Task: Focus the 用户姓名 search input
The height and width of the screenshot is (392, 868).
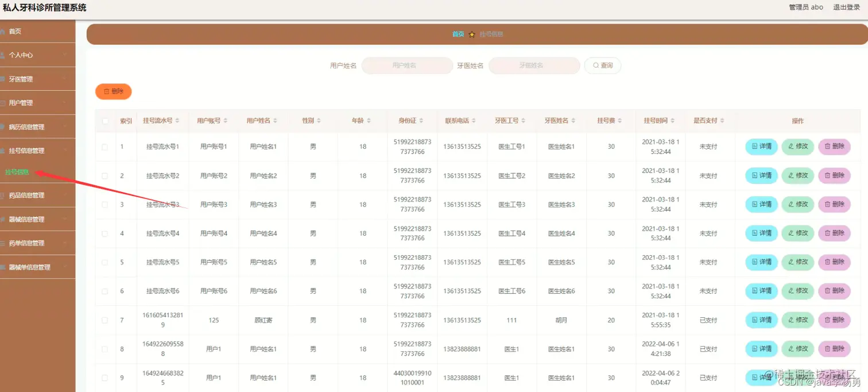Action: [x=407, y=66]
